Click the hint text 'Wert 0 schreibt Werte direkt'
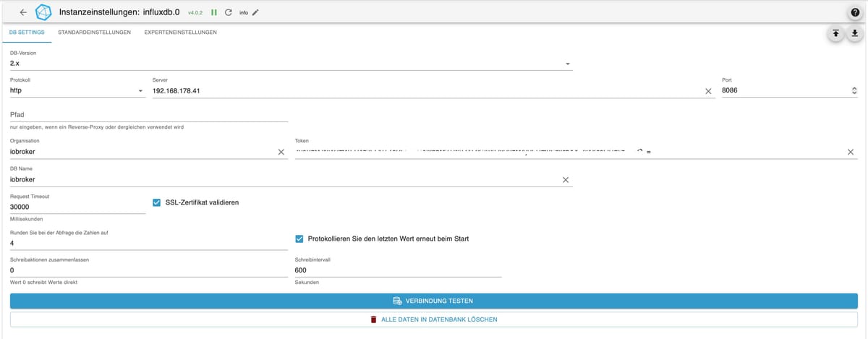Screen dimensions: 868x339 click(x=43, y=282)
